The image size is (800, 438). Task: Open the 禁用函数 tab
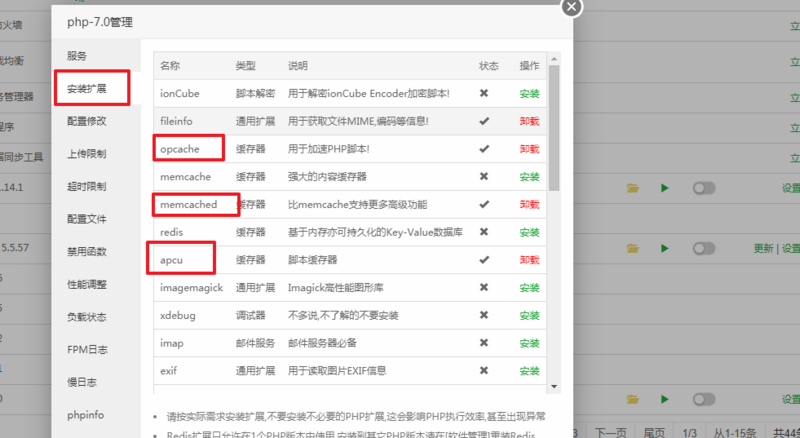click(87, 252)
